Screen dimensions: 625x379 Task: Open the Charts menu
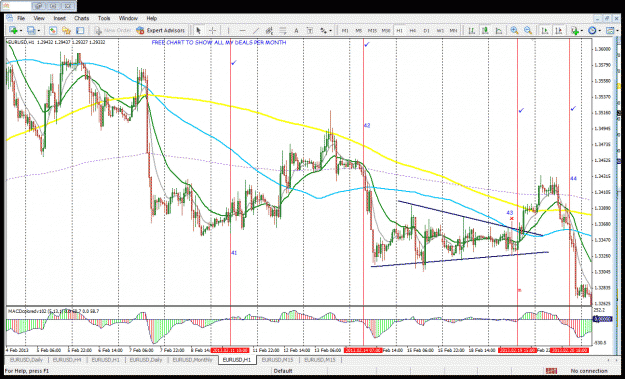pos(82,18)
